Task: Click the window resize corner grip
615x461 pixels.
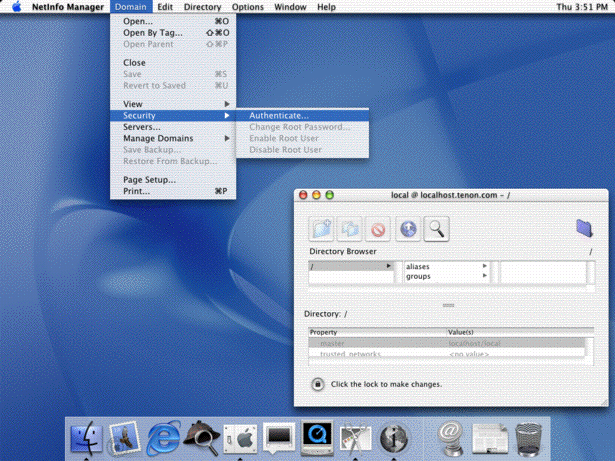Action: (x=604, y=402)
